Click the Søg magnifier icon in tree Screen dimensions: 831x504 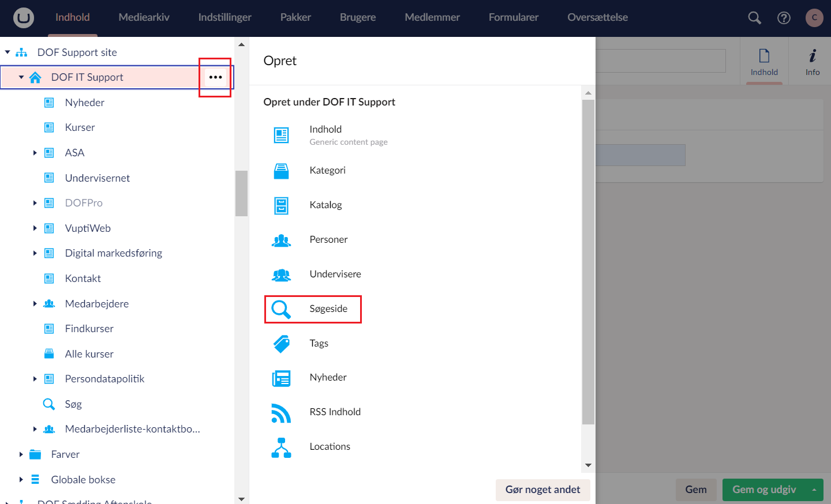tap(49, 404)
